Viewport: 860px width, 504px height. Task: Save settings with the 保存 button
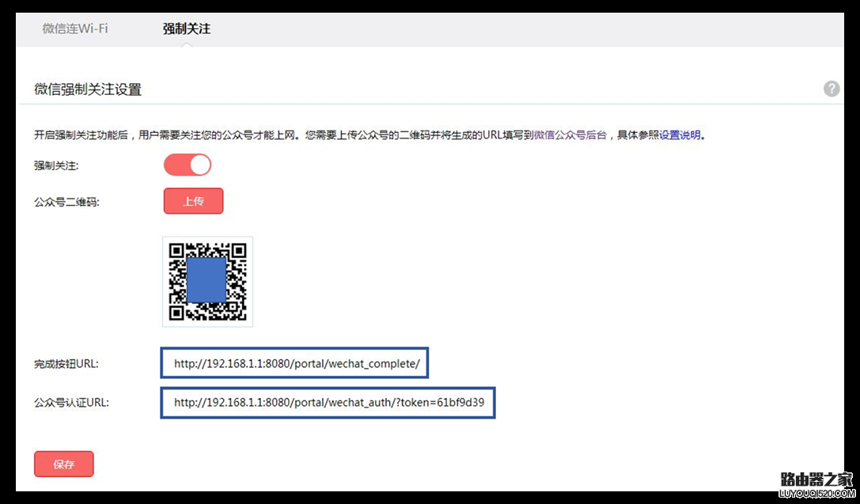point(63,464)
